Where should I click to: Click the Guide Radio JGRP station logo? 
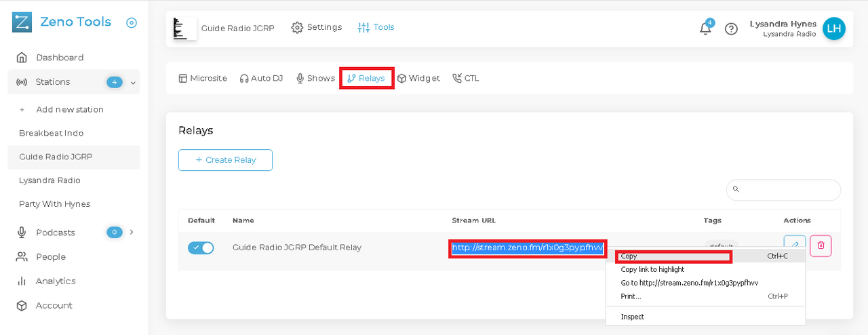184,28
